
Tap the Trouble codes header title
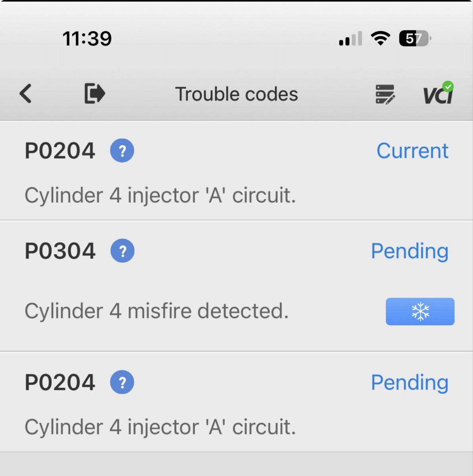[237, 94]
